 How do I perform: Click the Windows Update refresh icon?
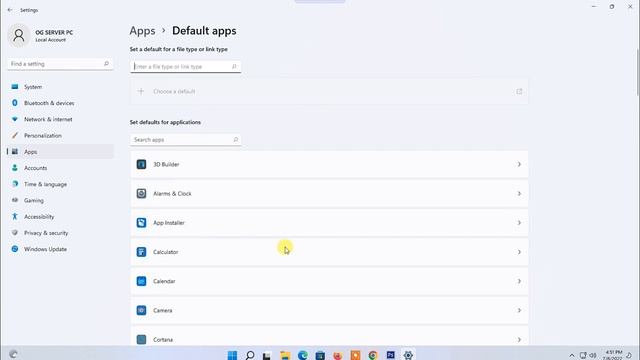(x=15, y=249)
